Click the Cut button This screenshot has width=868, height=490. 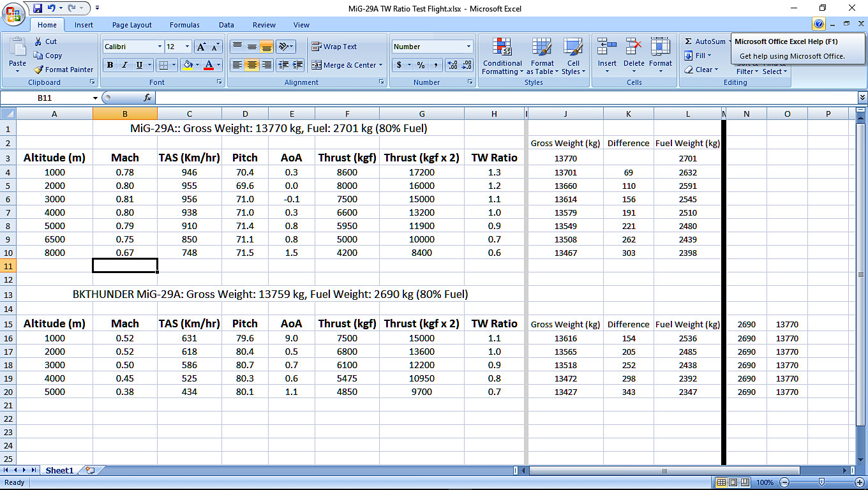(45, 41)
